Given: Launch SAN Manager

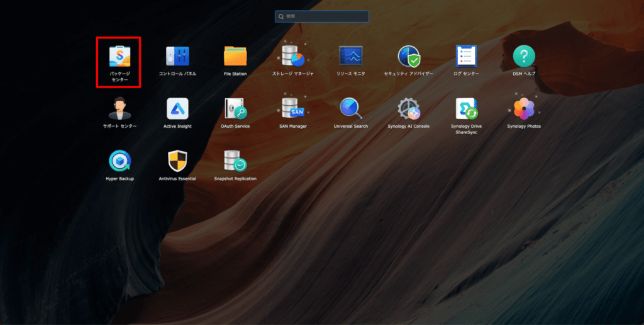Looking at the screenshot, I should tap(293, 108).
